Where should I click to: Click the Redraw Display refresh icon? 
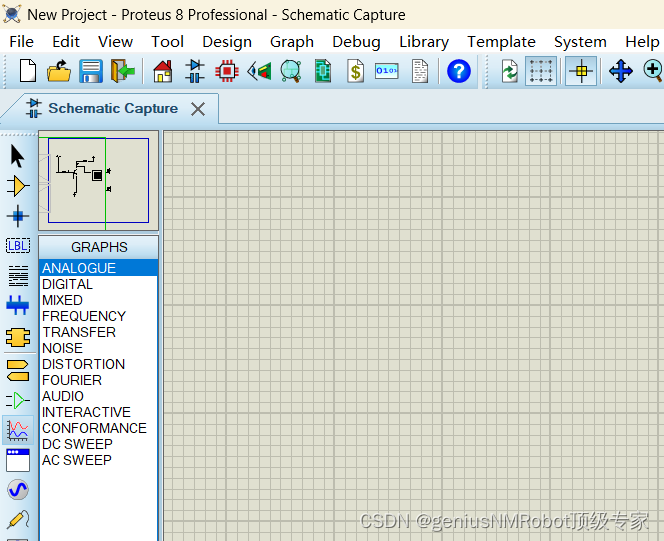(510, 71)
